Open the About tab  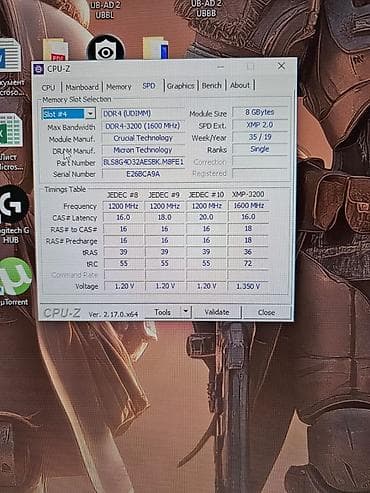coord(240,85)
